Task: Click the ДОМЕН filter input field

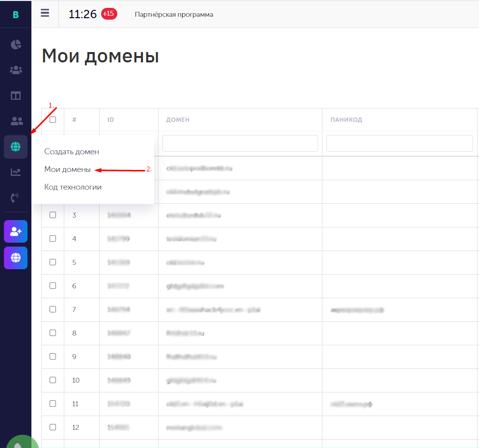Action: [240, 143]
